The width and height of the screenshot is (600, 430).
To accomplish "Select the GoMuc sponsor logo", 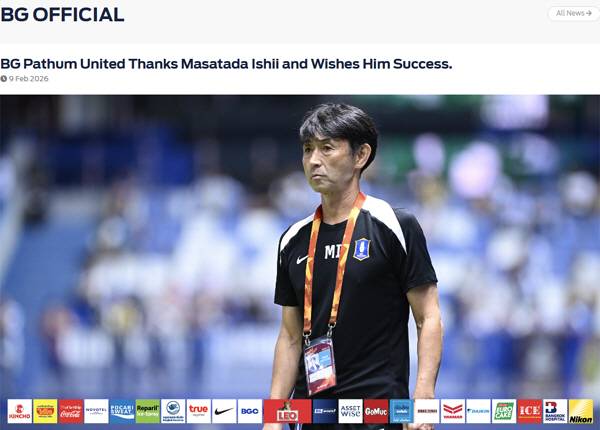I will pos(376,411).
